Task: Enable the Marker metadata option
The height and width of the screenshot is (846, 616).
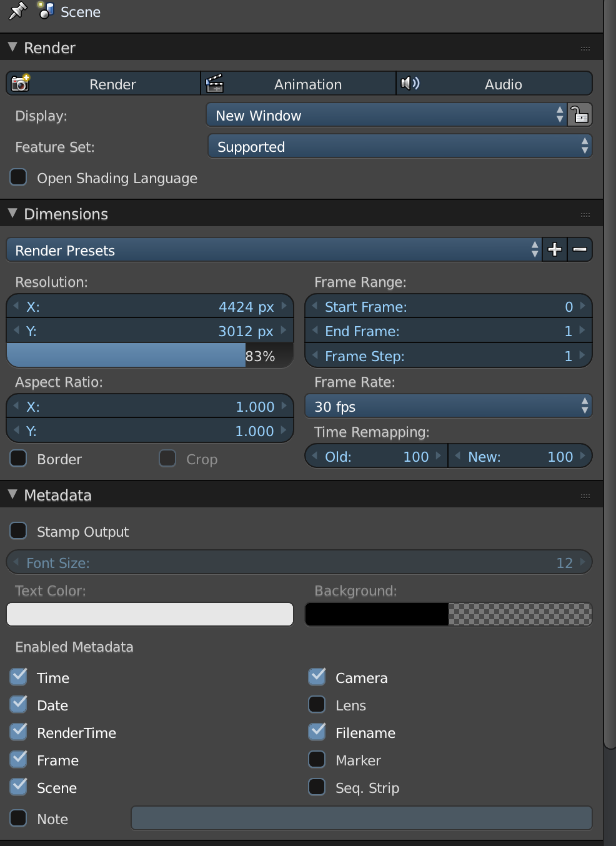Action: coord(317,760)
